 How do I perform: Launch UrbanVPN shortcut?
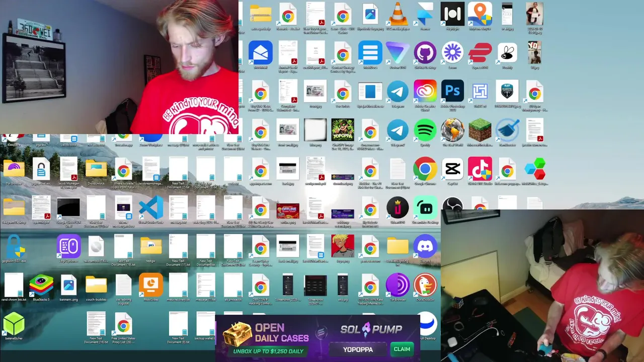click(x=397, y=208)
